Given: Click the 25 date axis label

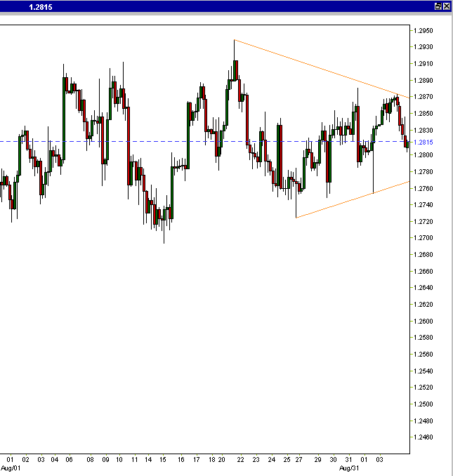Looking at the screenshot, I should coord(287,460).
